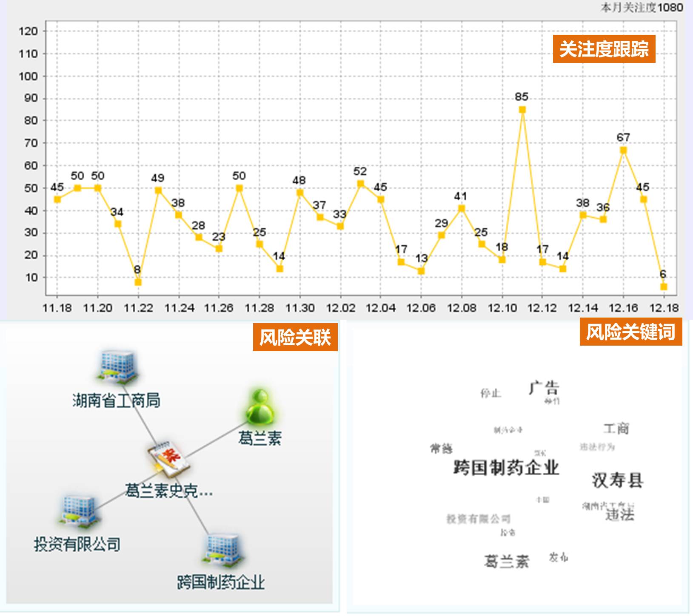Select the data point labeled 8
This screenshot has width=693, height=616.
(x=138, y=282)
